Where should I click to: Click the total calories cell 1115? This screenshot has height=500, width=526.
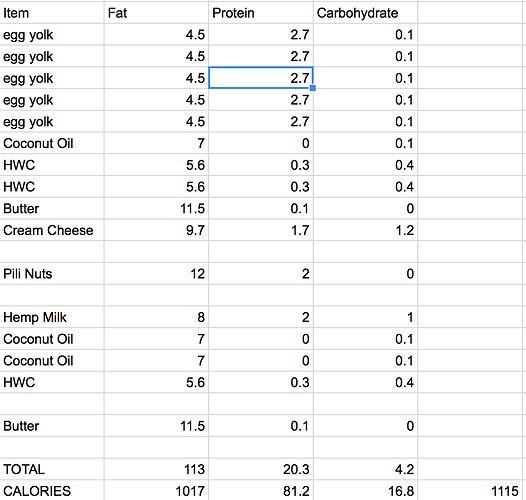[472, 491]
